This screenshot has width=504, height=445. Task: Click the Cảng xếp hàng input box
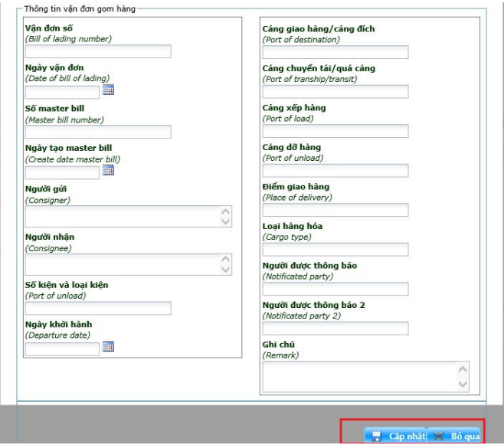335,131
